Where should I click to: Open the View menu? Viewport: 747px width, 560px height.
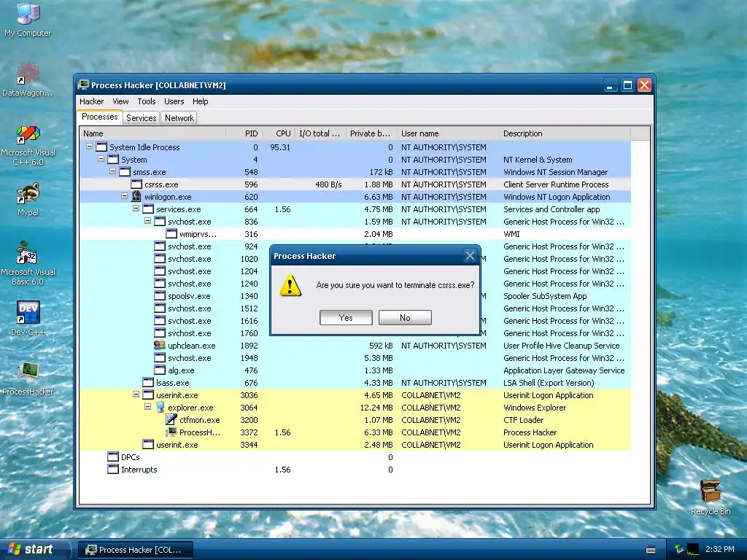(x=120, y=101)
